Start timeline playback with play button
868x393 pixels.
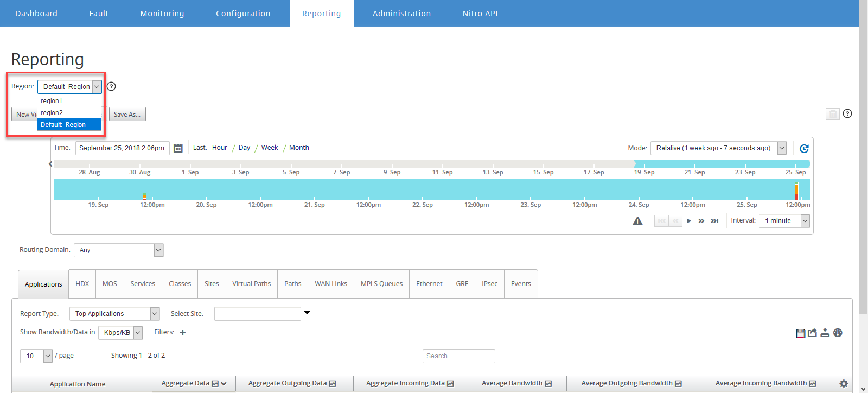[x=689, y=221]
